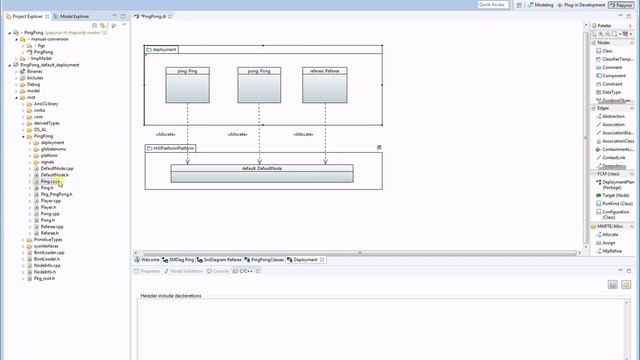
Task: Select the AssociationBranch edge tool
Action: [x=616, y=133]
